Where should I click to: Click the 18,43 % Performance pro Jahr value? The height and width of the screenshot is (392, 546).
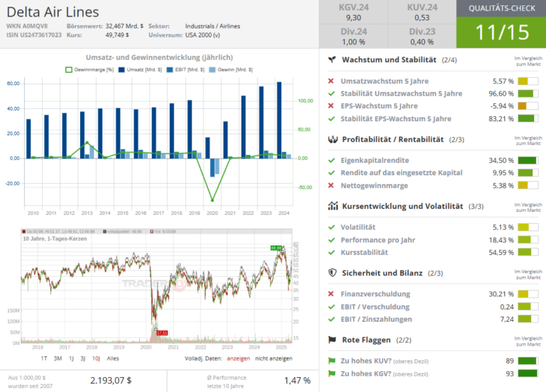click(x=501, y=240)
